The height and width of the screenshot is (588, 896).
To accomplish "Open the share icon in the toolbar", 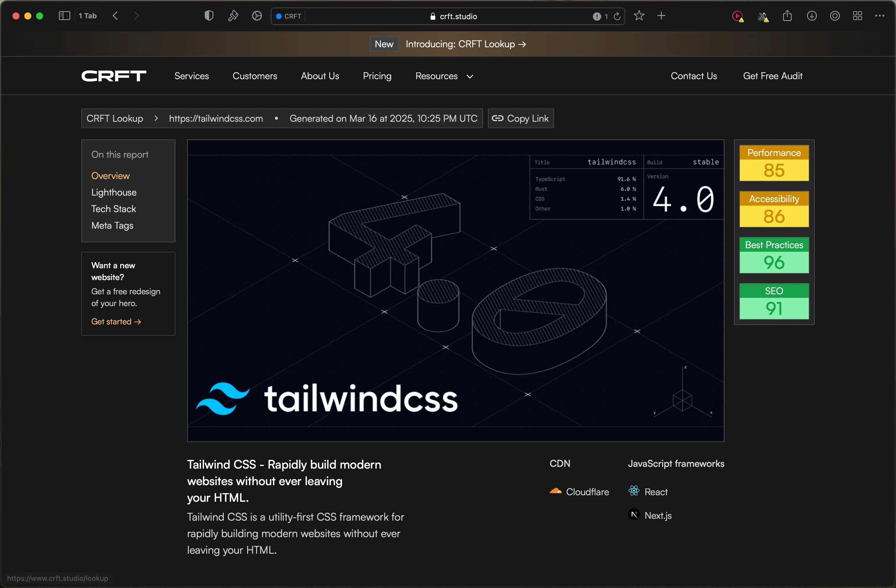I will pos(787,16).
